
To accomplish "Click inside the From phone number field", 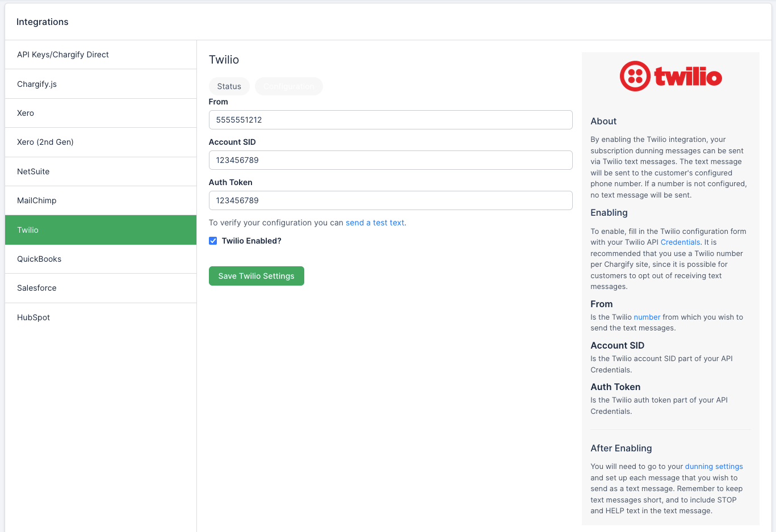I will (391, 120).
